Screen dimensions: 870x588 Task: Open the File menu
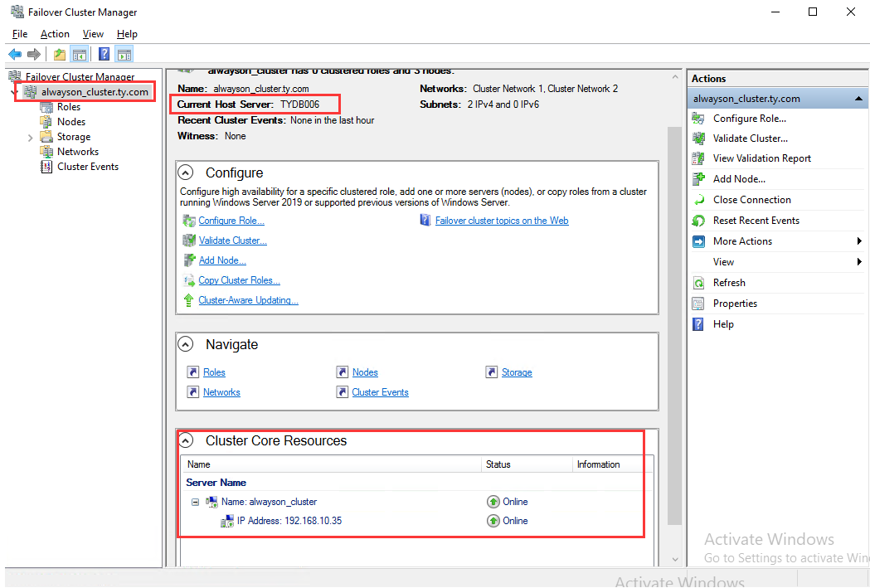(x=20, y=34)
